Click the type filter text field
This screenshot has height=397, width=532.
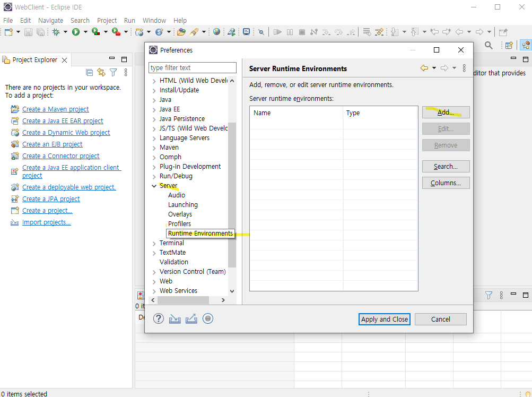point(193,67)
